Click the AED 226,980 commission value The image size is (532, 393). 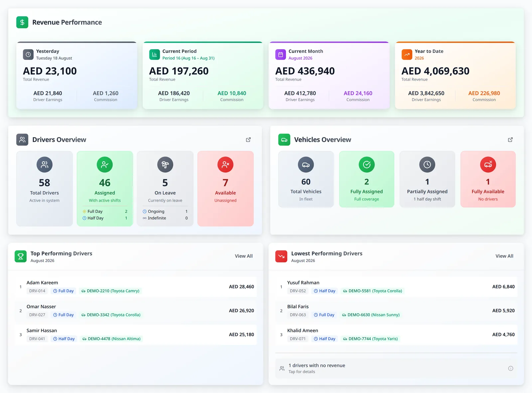[x=484, y=93]
